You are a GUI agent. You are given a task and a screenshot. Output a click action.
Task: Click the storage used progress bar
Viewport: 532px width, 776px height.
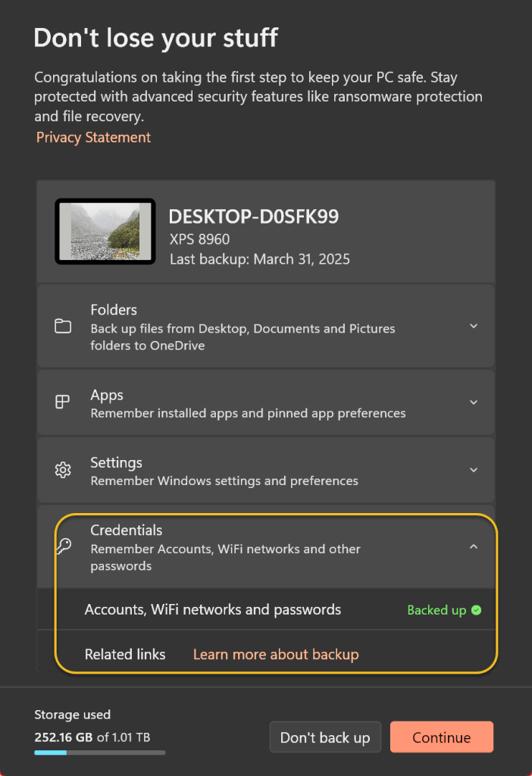point(99,753)
